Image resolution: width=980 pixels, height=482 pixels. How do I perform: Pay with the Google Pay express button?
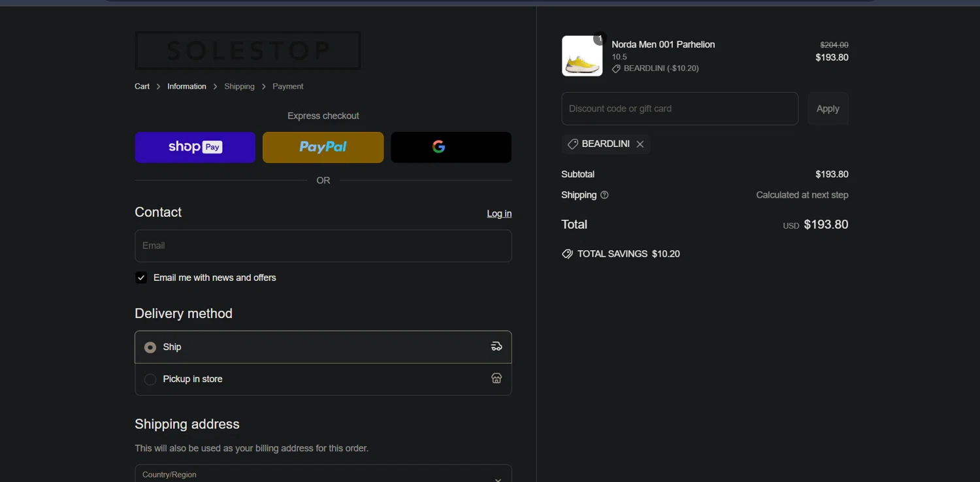click(x=451, y=147)
